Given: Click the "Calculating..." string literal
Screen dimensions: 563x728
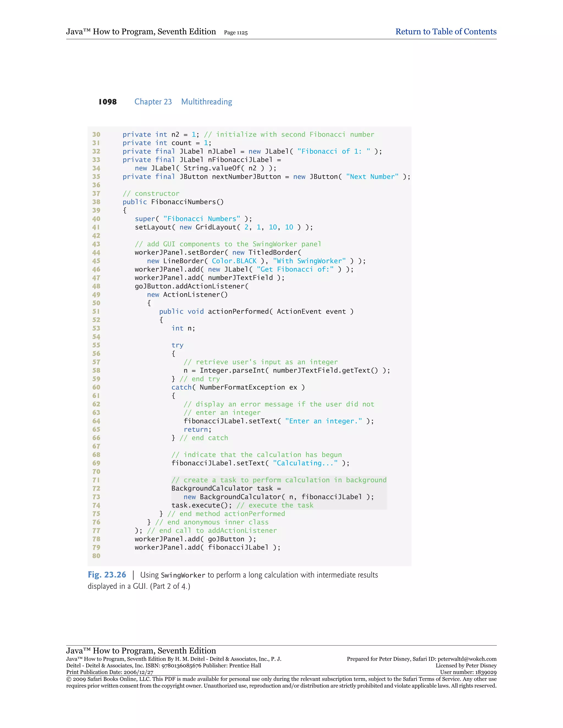Looking at the screenshot, I should (x=305, y=463).
